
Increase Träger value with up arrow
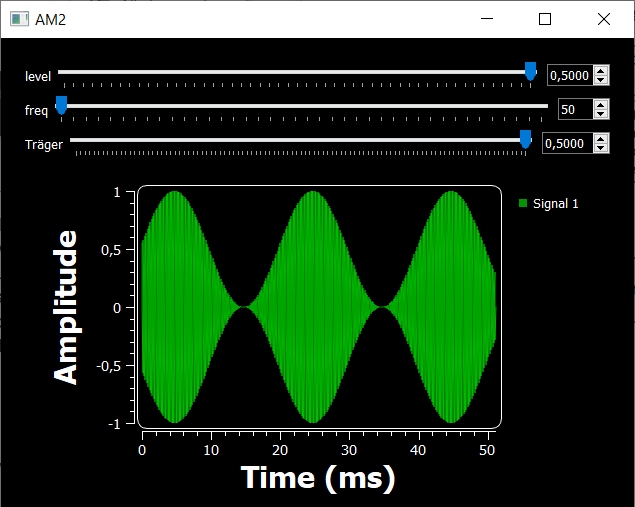pos(600,139)
